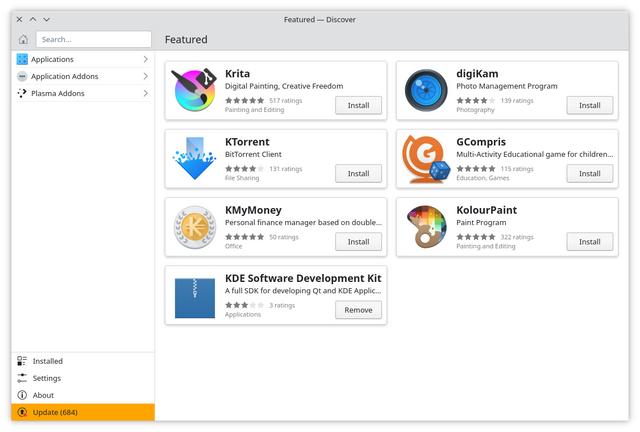Select the KMyMoney coin icon
Viewport: 640px width, 432px height.
coord(195,227)
